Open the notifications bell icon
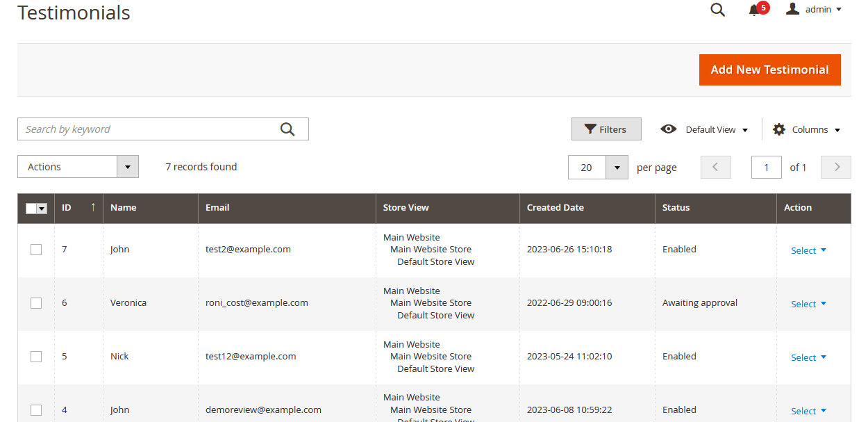Viewport: 868px width, 422px height. (754, 10)
